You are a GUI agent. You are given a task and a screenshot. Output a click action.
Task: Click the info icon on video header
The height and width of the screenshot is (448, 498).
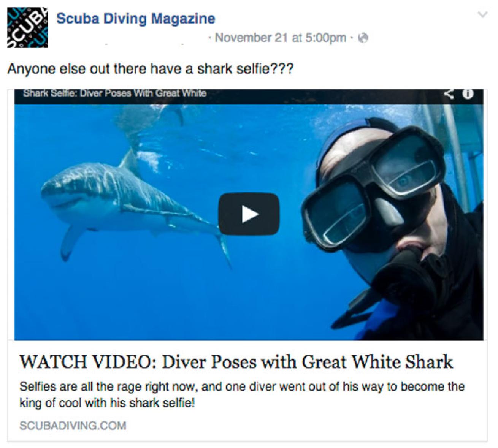468,94
